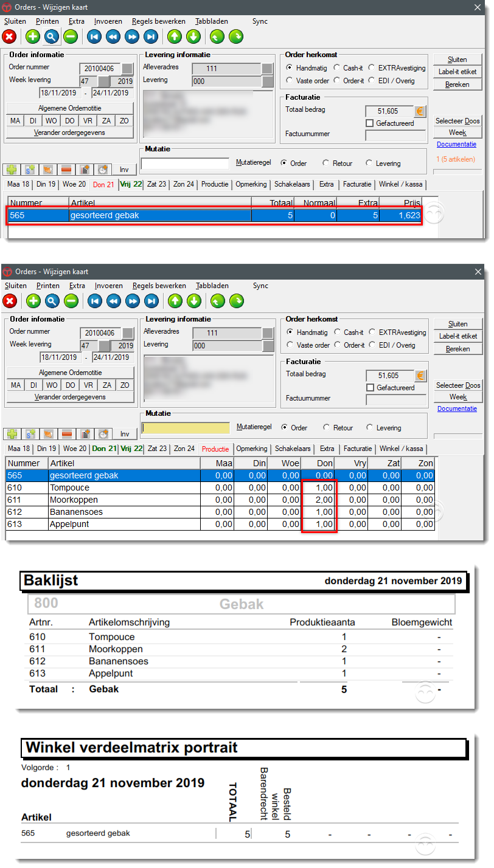Click green plus add icon in Don 21-view window
This screenshot has height=868, width=494.
[x=33, y=36]
